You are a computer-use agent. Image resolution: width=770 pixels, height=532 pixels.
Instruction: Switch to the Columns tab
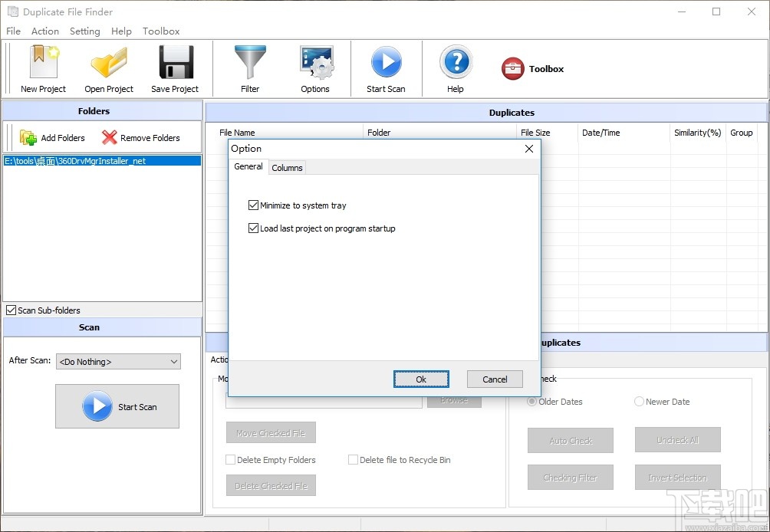pyautogui.click(x=287, y=167)
